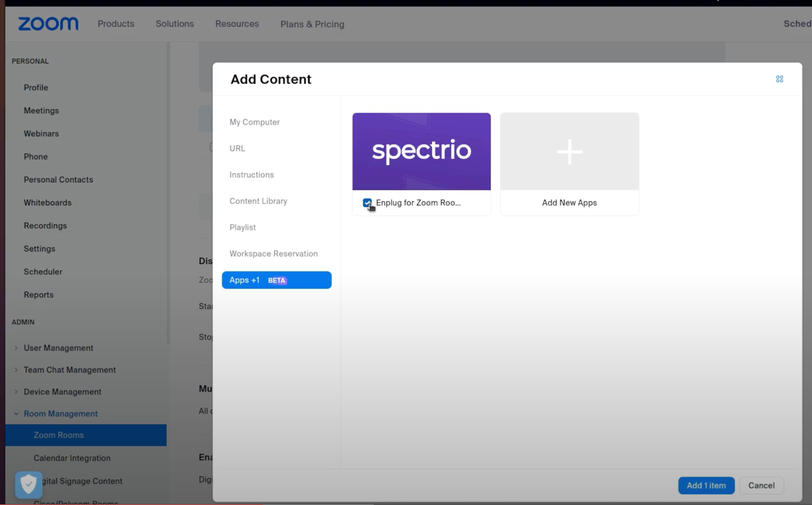Click the Add Content title
This screenshot has width=812, height=505.
tap(271, 79)
